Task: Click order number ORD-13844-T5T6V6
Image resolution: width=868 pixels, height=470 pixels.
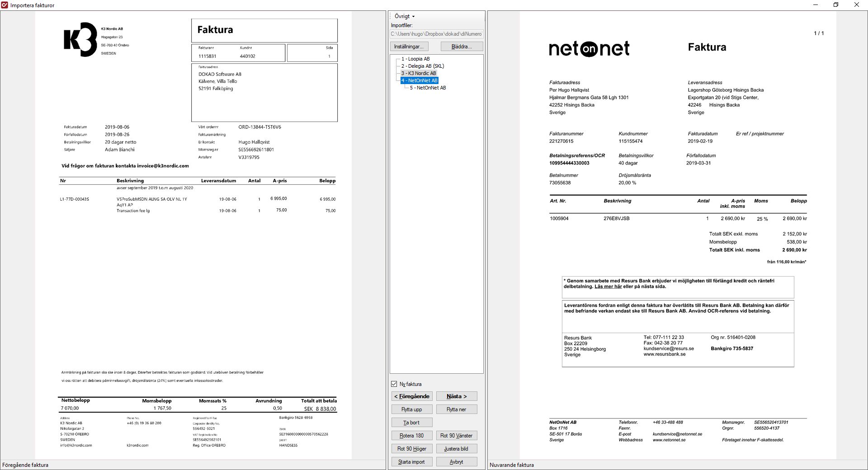Action: click(x=259, y=127)
